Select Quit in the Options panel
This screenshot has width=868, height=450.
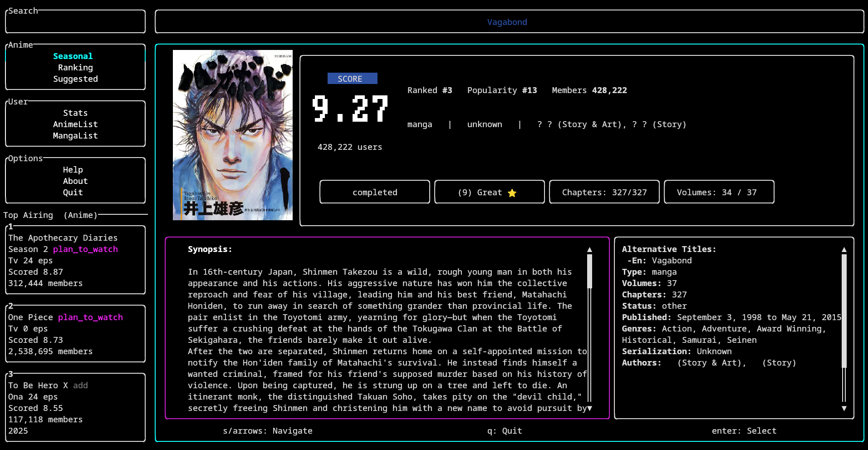[x=73, y=193]
